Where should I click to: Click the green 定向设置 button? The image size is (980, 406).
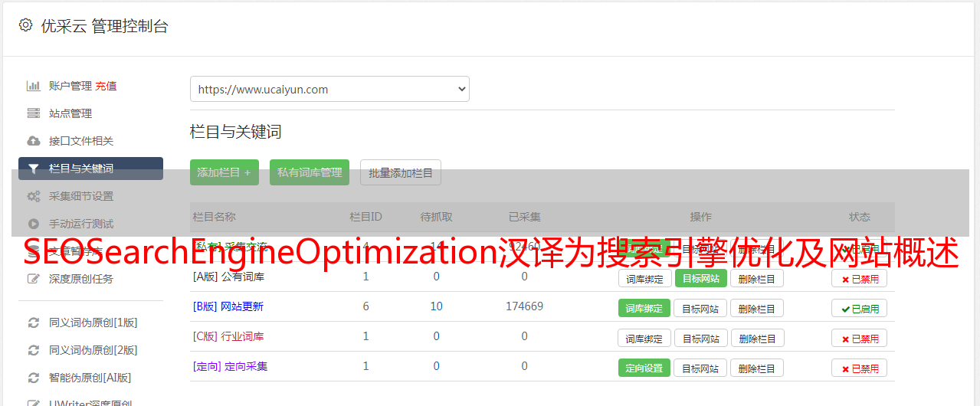(x=644, y=368)
